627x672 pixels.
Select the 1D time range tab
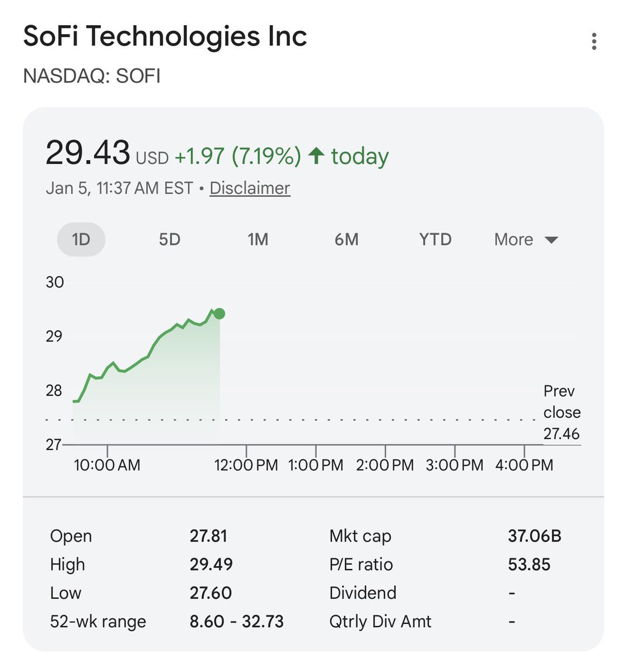tap(81, 240)
